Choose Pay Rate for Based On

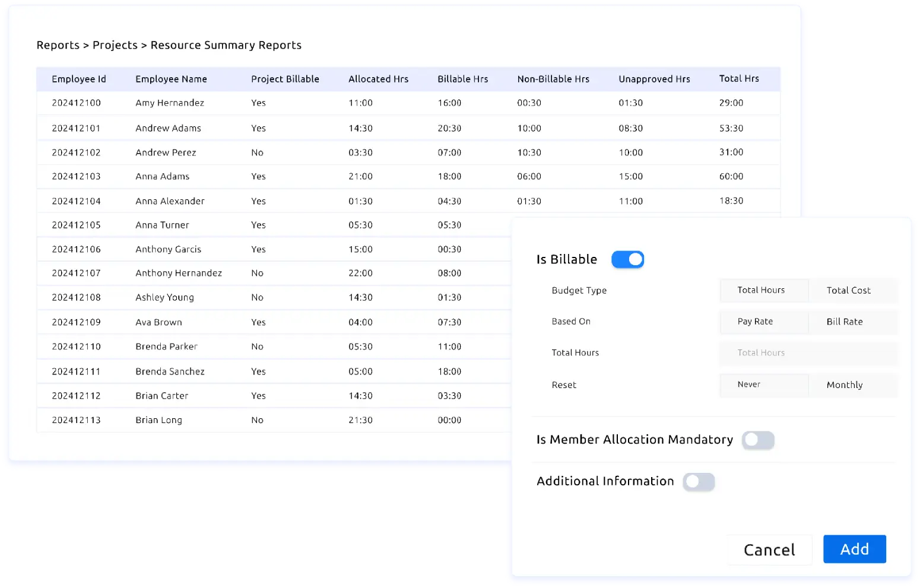click(x=754, y=322)
